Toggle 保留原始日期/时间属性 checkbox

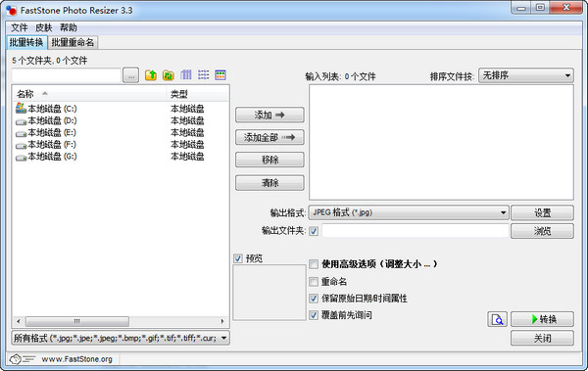coord(314,299)
